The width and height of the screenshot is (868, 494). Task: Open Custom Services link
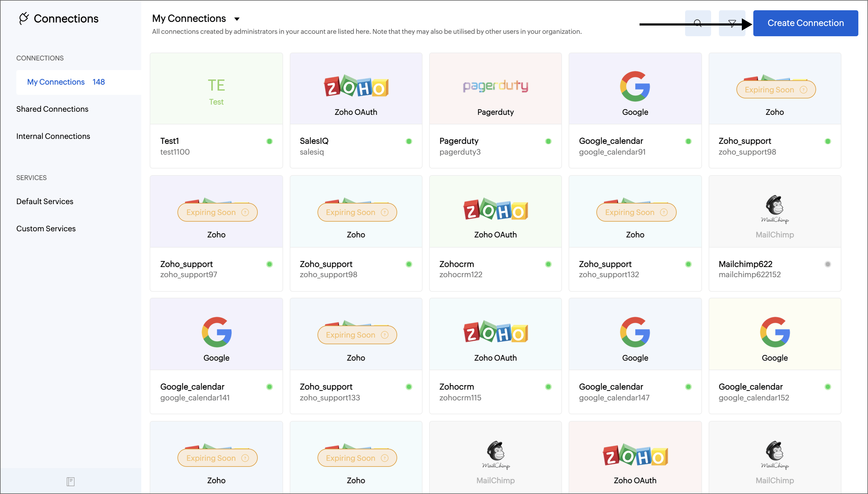46,228
